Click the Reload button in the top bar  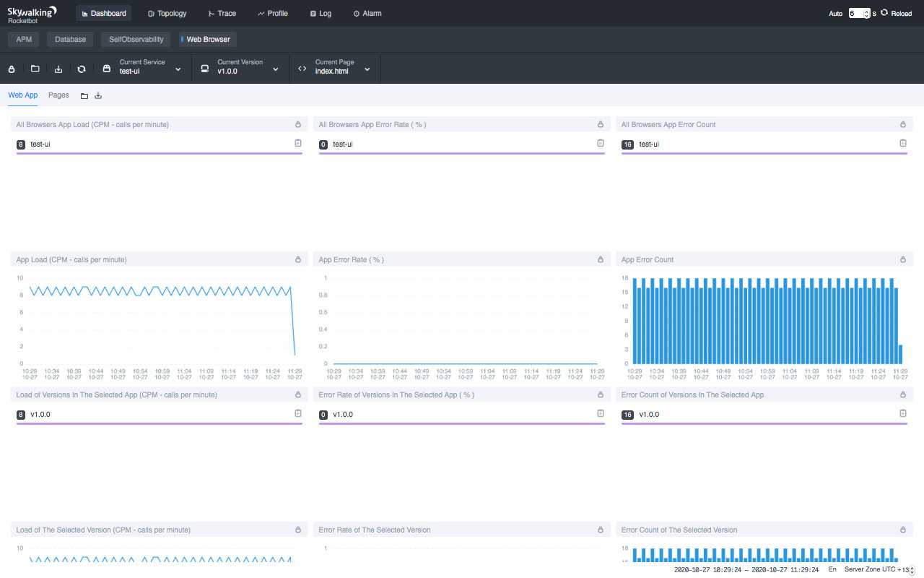click(897, 13)
